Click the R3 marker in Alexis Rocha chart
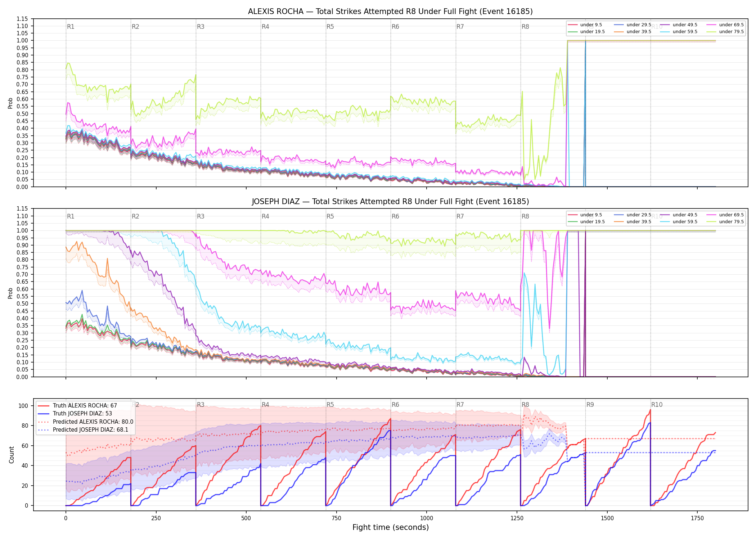The image size is (756, 540). coord(201,27)
